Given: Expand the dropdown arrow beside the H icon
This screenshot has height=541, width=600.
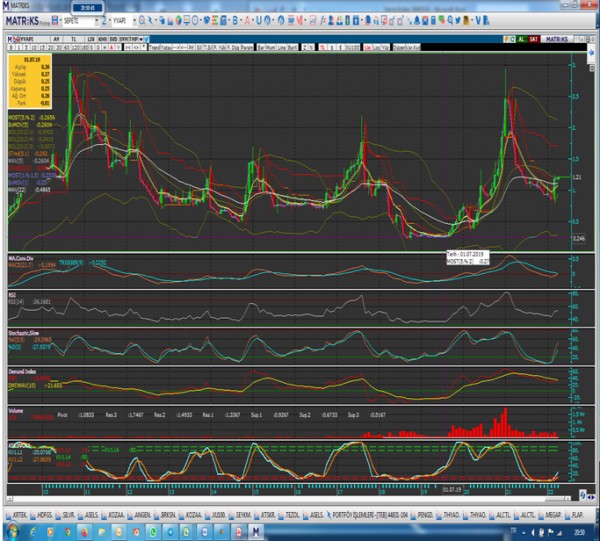Looking at the screenshot, I should [x=60, y=20].
